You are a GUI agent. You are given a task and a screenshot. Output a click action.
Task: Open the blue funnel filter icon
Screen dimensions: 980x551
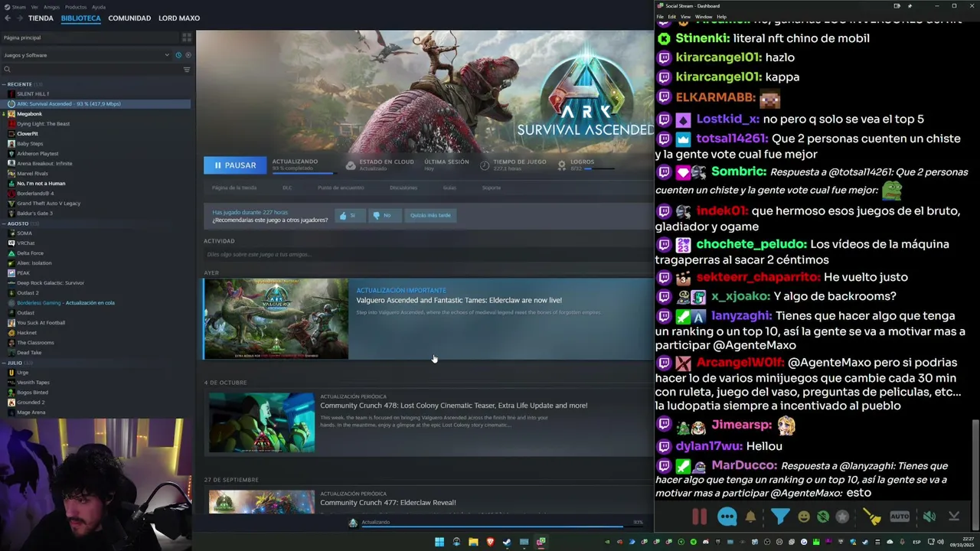[x=779, y=517]
